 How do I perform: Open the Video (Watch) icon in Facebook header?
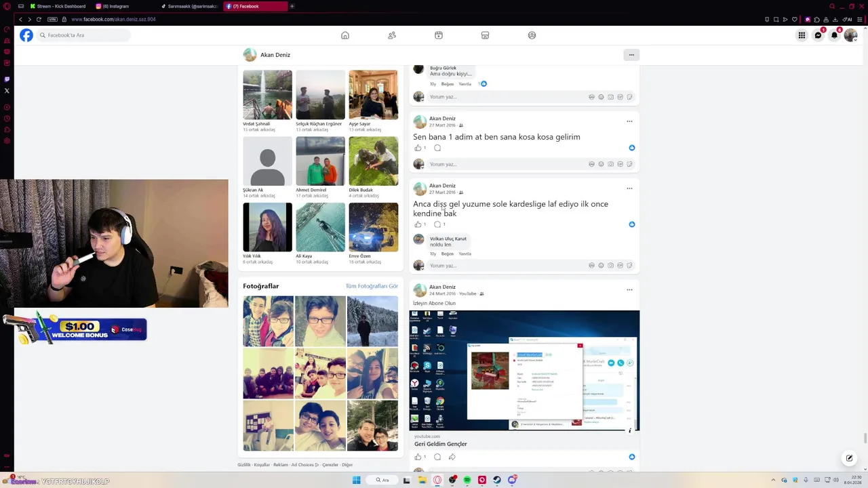coord(439,35)
